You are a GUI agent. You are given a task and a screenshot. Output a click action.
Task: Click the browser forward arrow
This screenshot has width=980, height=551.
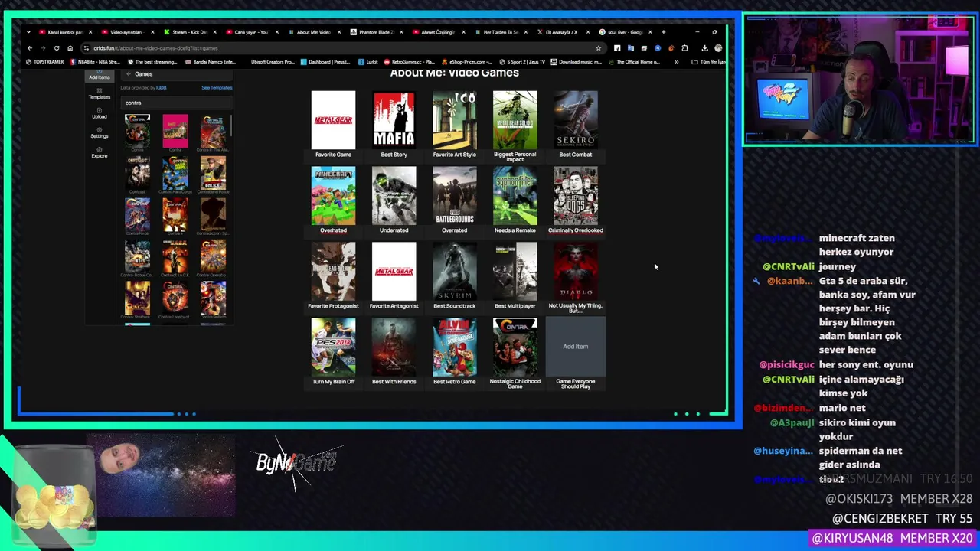tap(43, 48)
